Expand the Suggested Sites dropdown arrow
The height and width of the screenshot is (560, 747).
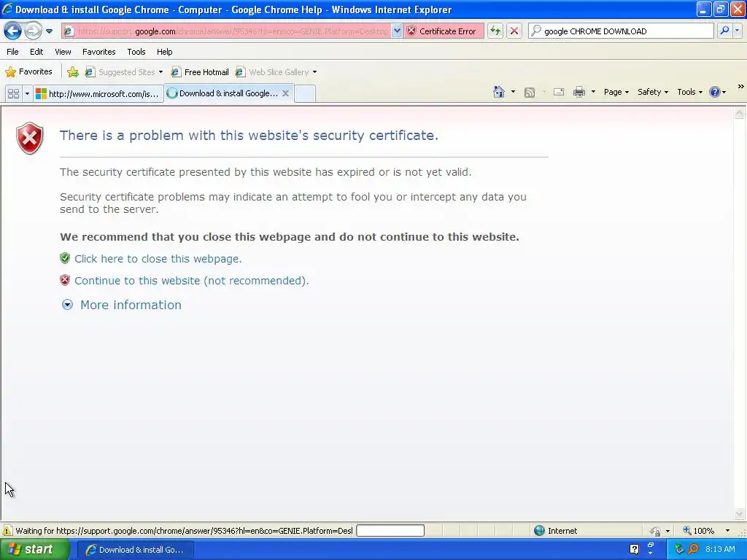click(161, 72)
